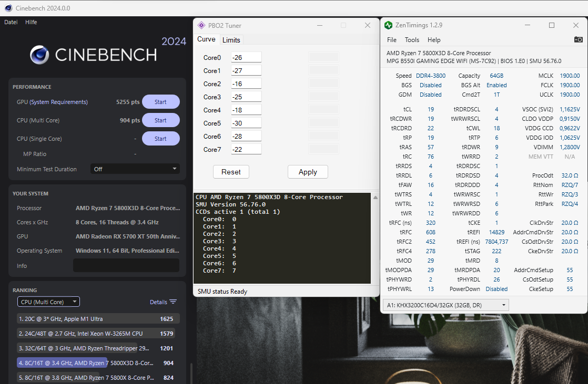The width and height of the screenshot is (588, 384).
Task: Click the Core6 curve offset field
Action: (246, 136)
